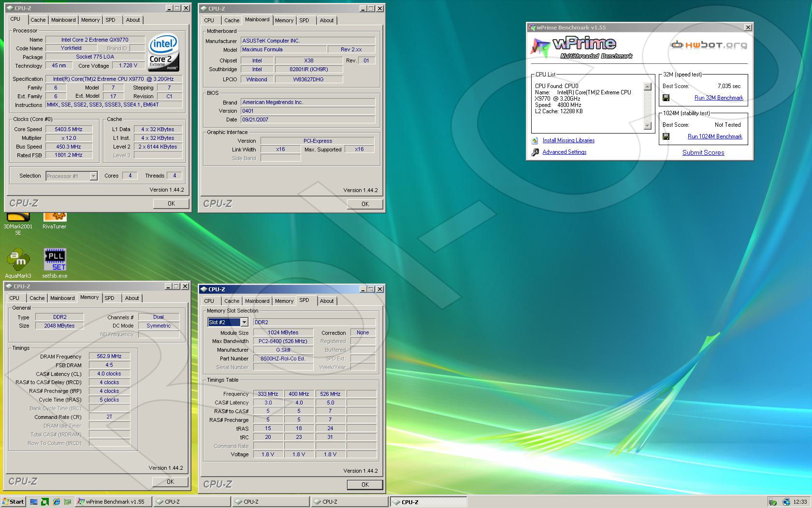Click the wPrime window title bar icon
The width and height of the screenshot is (812, 508).
coord(532,28)
